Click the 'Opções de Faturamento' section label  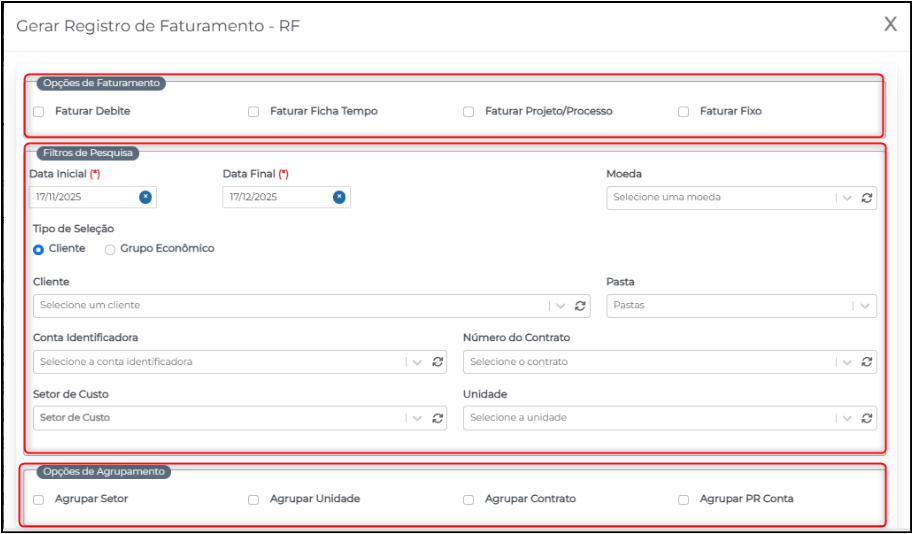click(101, 83)
